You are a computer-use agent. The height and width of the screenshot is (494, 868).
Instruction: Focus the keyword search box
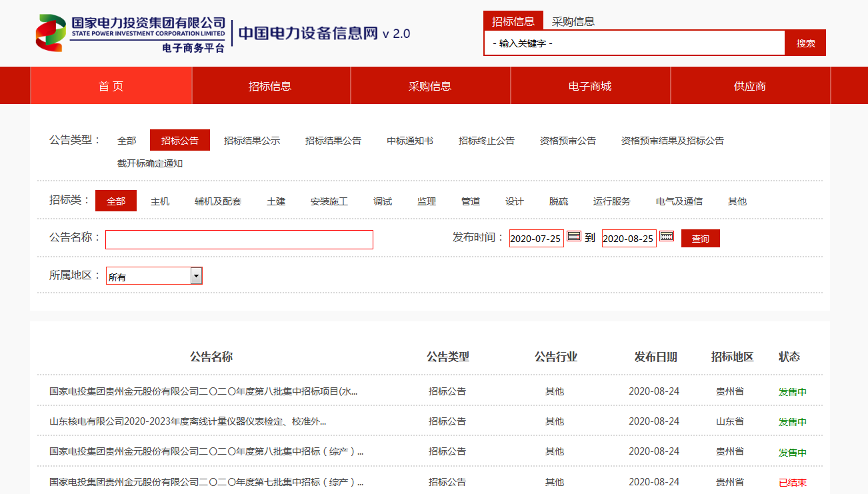coord(635,43)
